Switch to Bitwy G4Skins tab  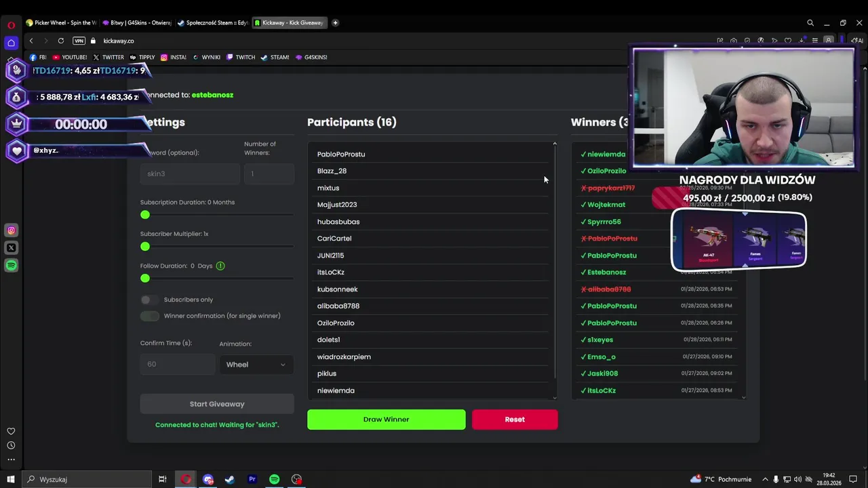click(137, 22)
